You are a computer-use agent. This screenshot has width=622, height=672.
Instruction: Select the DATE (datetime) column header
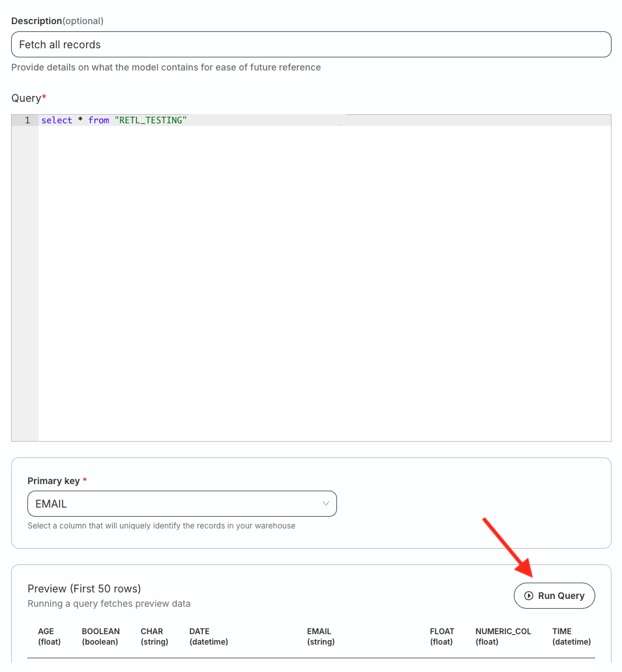208,636
